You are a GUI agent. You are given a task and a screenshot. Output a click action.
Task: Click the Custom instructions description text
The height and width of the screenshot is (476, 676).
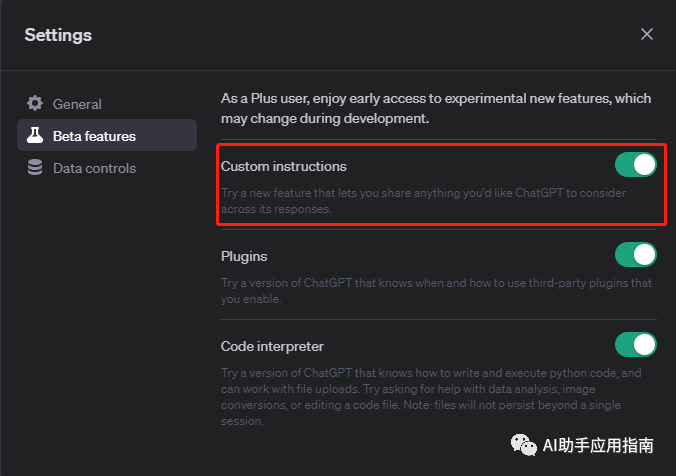[x=423, y=201]
